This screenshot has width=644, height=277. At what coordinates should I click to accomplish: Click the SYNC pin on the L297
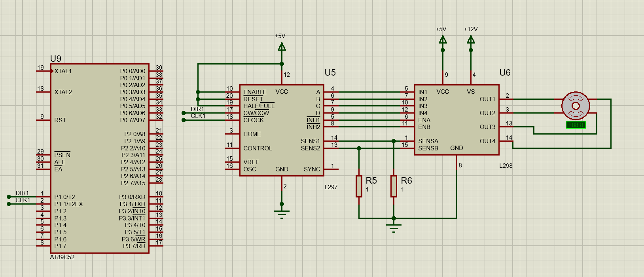click(x=331, y=169)
